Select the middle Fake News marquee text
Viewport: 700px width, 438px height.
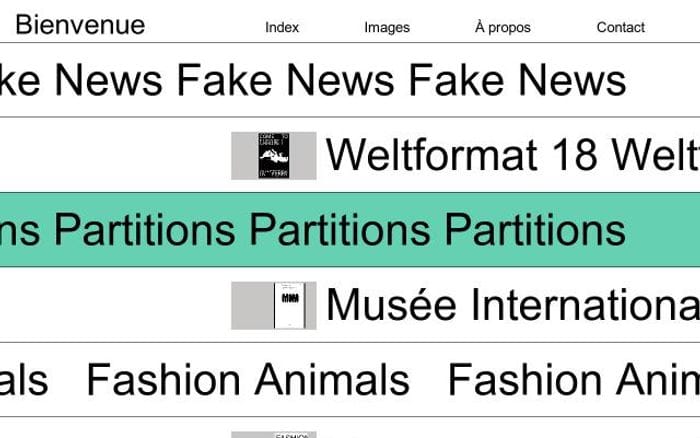286,80
